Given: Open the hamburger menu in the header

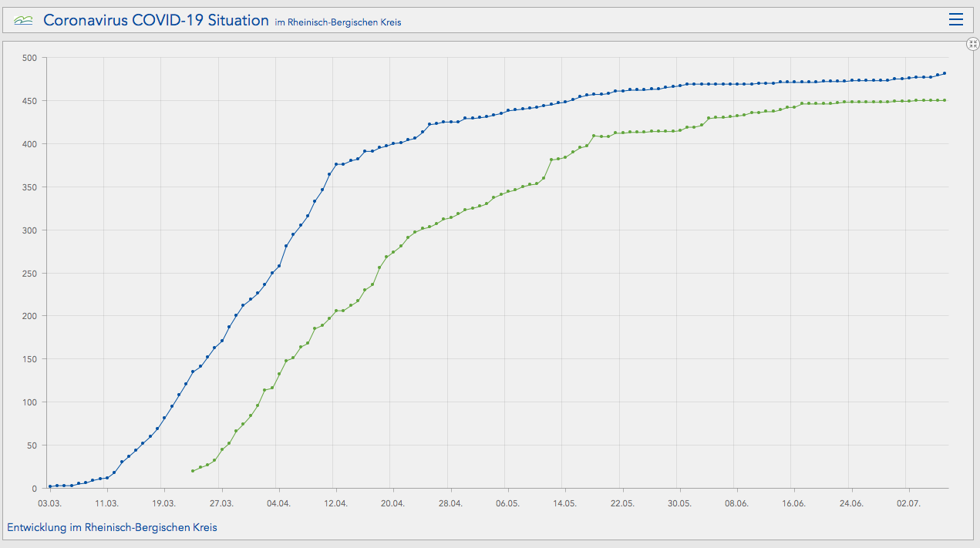Looking at the screenshot, I should click(956, 20).
